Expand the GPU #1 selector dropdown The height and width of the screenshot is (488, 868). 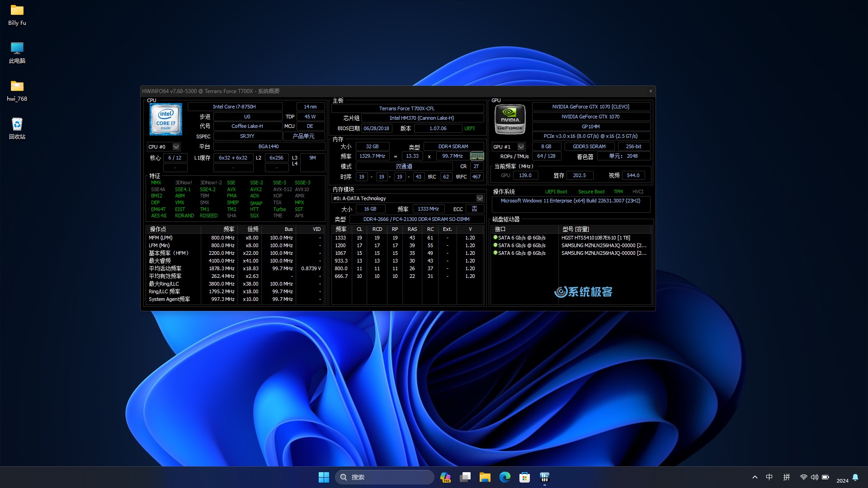coord(521,147)
